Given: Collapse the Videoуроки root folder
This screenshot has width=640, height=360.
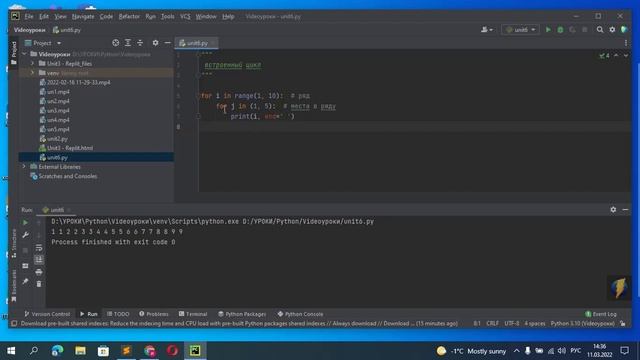Looking at the screenshot, I should click(24, 54).
